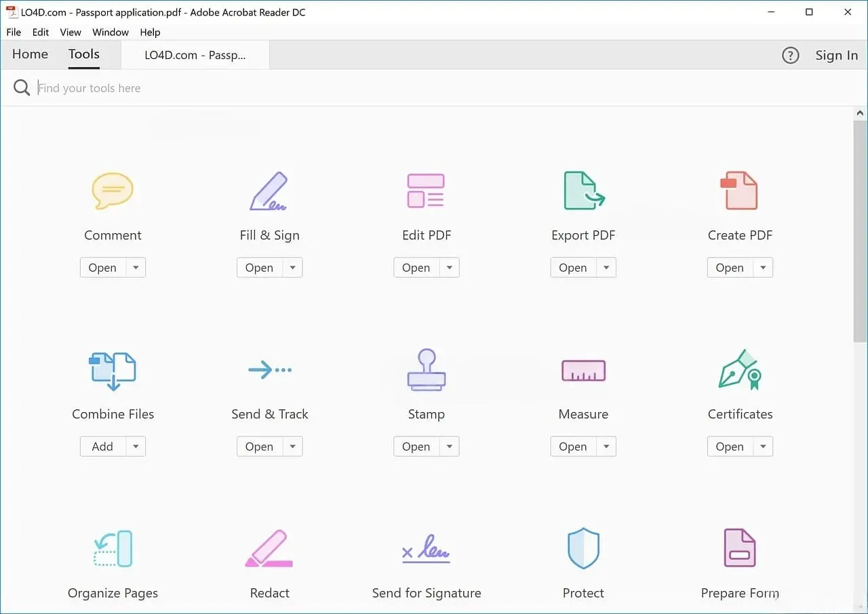Click the Adobe Acrobat title bar icon
Image resolution: width=868 pixels, height=614 pixels.
[12, 12]
